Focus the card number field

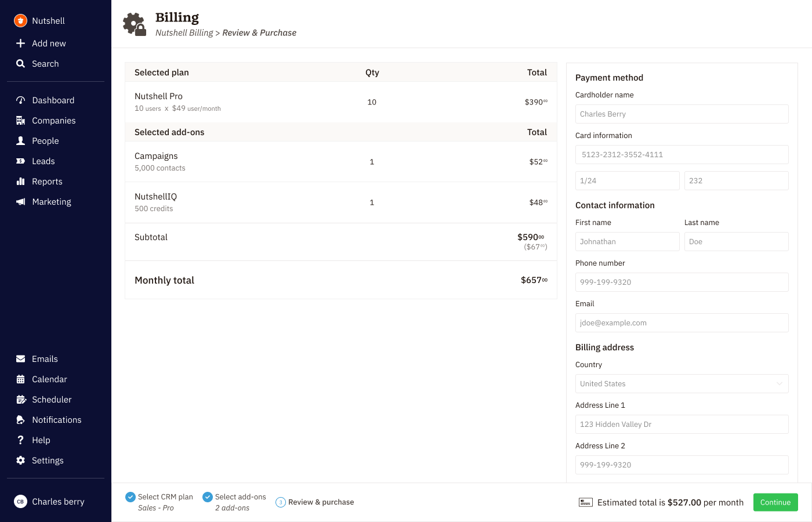point(682,155)
